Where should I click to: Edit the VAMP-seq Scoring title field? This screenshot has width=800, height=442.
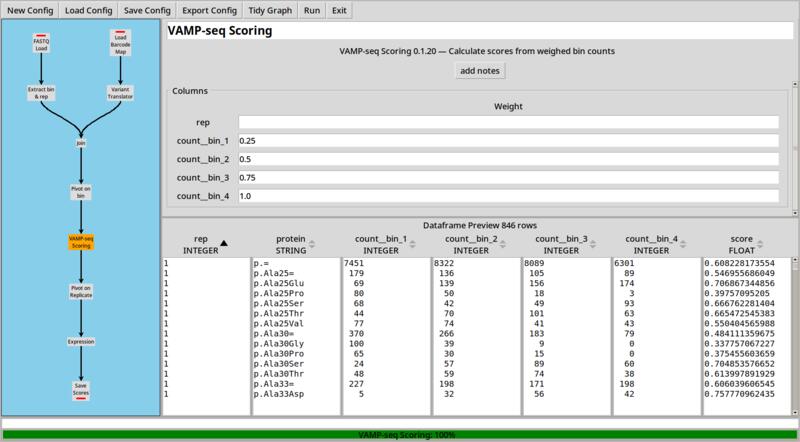point(480,31)
